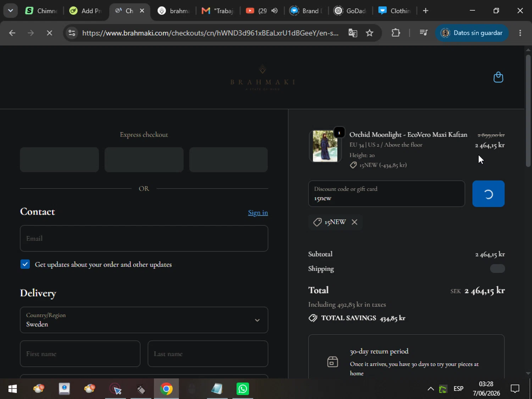Click the blue apply discount button
This screenshot has height=399, width=532.
488,194
